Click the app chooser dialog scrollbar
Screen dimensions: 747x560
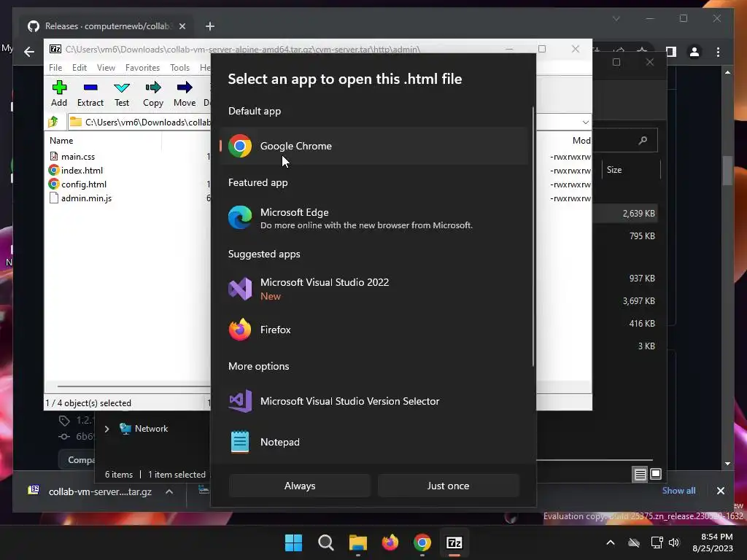(x=533, y=236)
